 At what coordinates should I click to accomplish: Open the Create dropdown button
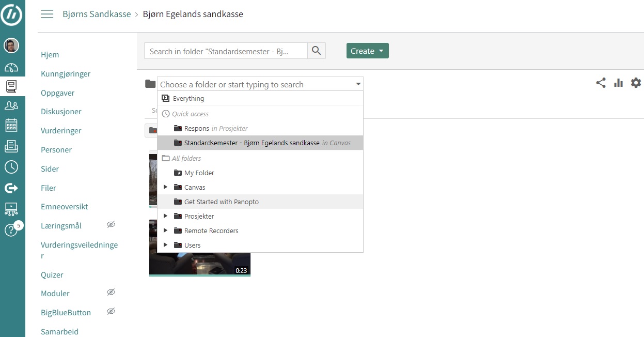[x=367, y=51]
